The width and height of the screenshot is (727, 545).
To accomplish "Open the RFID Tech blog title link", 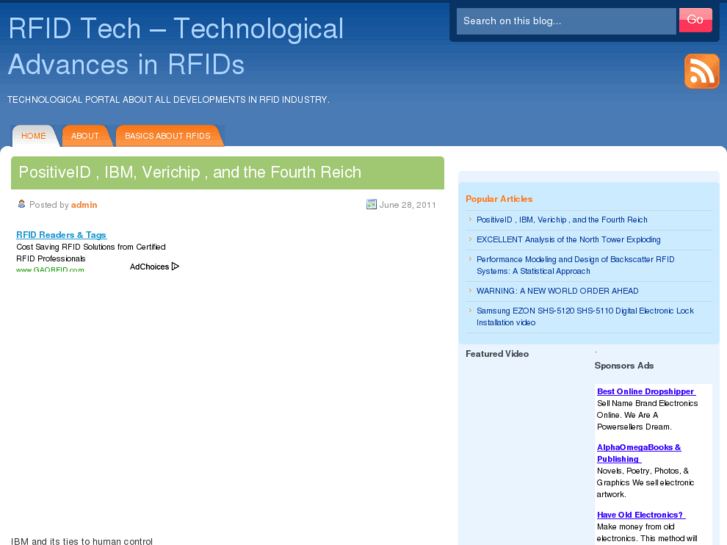I will [176, 46].
